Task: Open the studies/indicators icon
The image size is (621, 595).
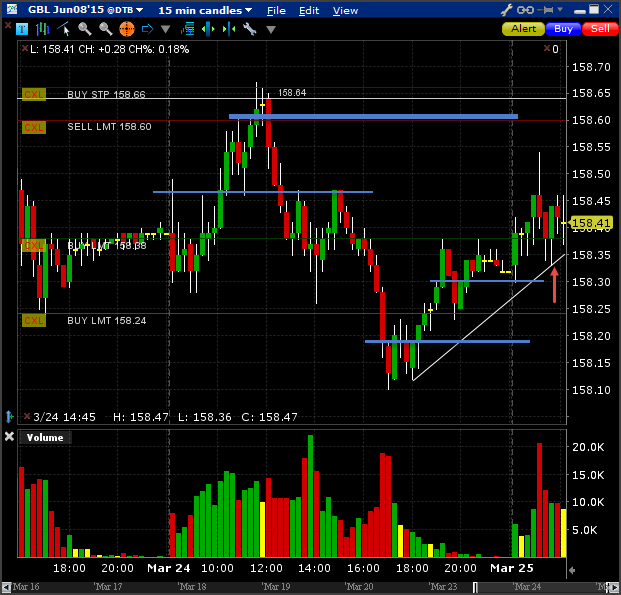Action: point(187,29)
